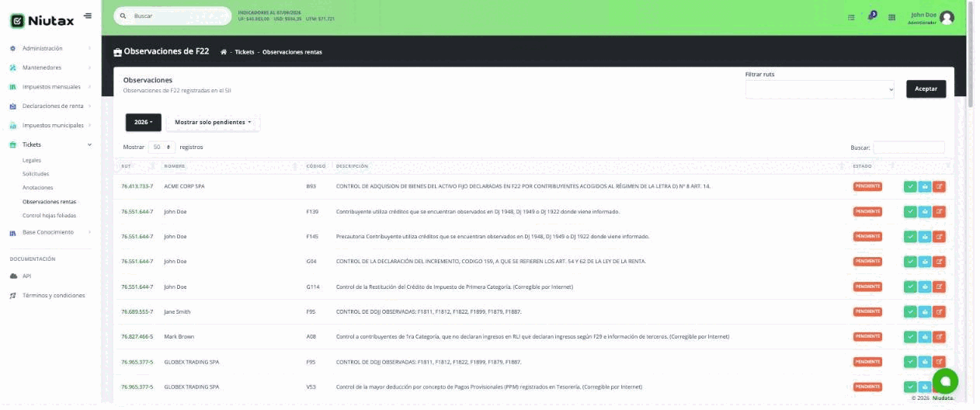Click the code B93 cell
The image size is (980, 410).
pyautogui.click(x=311, y=186)
